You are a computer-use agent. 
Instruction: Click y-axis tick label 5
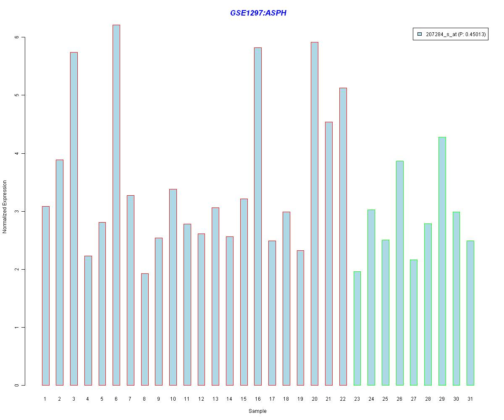coord(17,95)
